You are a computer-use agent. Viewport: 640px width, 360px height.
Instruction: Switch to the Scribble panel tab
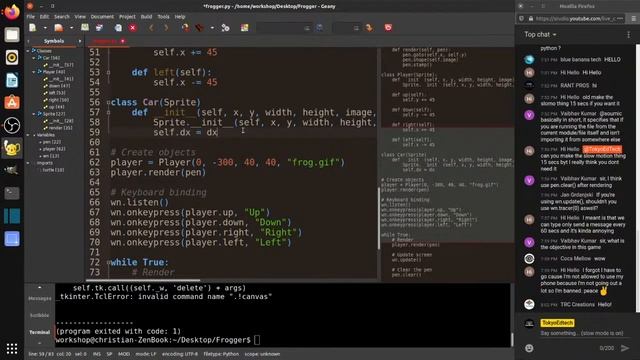(x=40, y=315)
